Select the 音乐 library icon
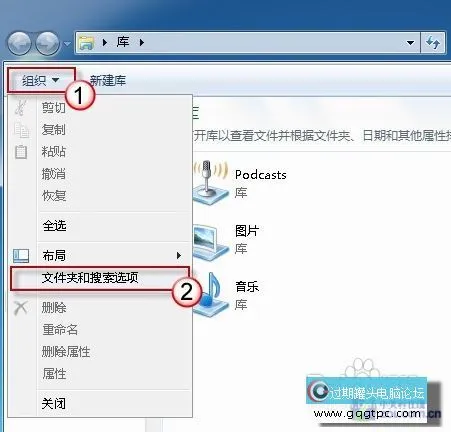The width and height of the screenshot is (451, 432). click(211, 295)
